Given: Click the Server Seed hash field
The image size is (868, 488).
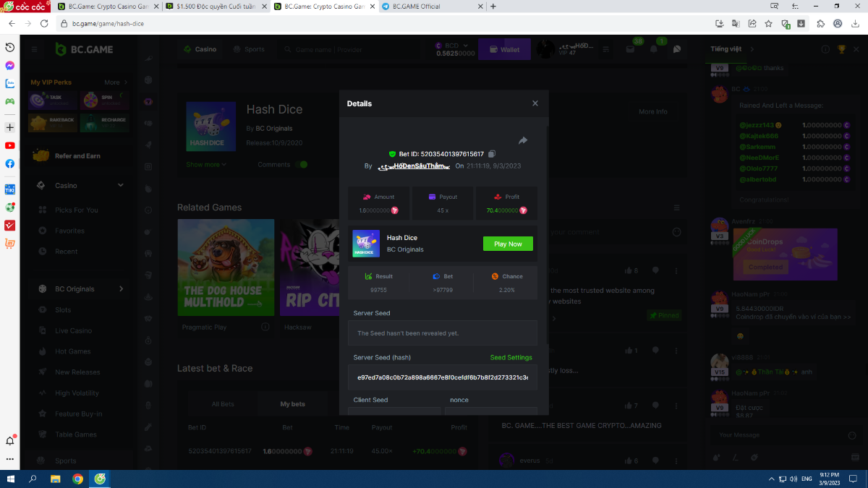Looking at the screenshot, I should pos(442,377).
